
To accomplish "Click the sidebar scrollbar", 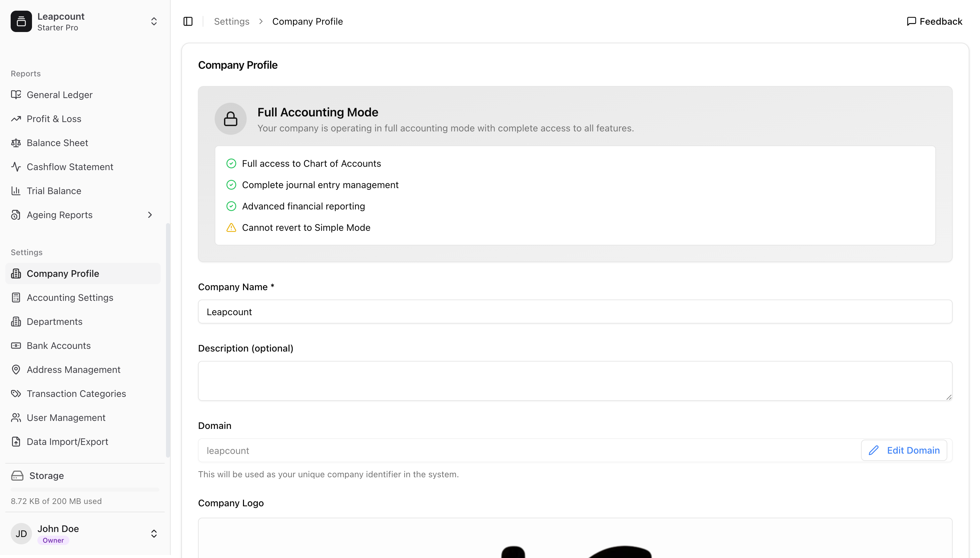I will click(x=167, y=340).
